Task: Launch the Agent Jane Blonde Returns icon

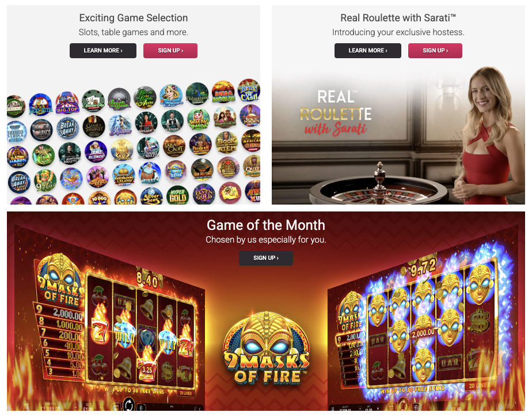Action: click(96, 152)
